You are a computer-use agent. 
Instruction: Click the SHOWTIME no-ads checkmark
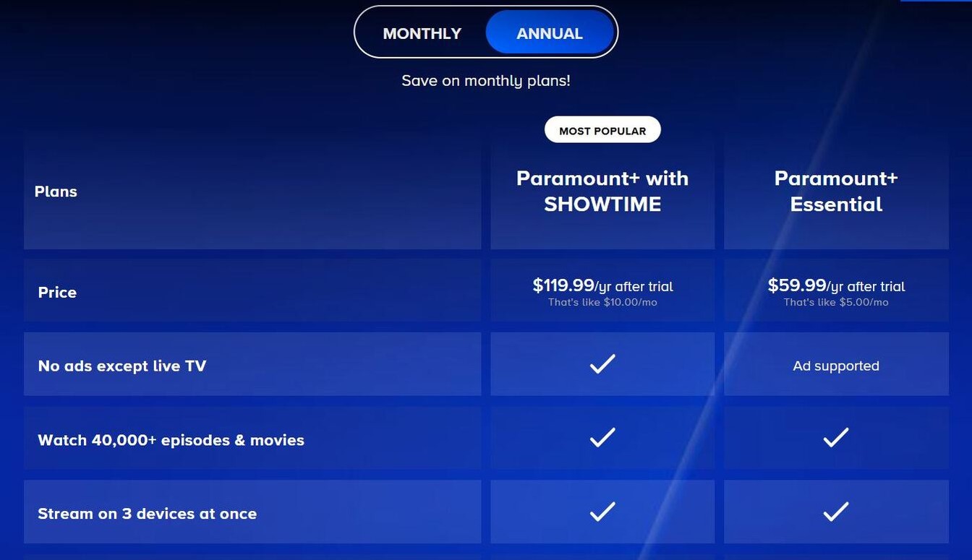602,364
